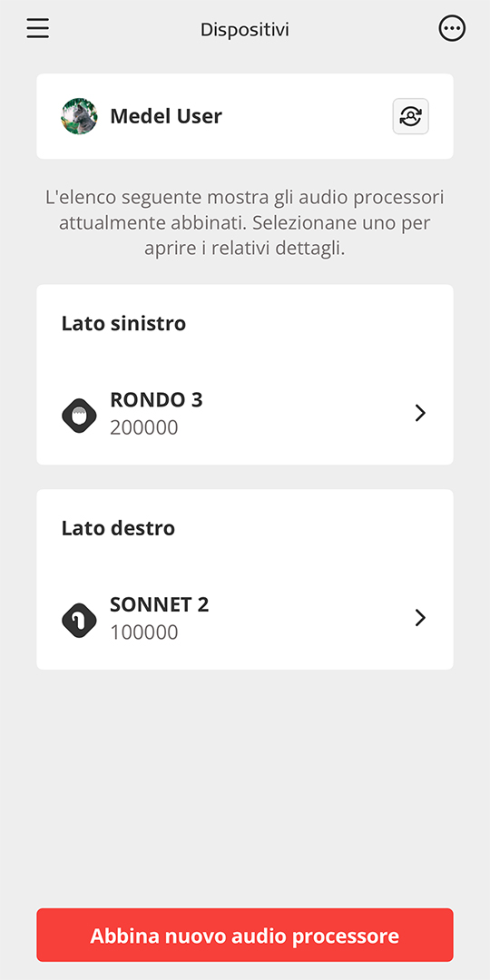Tap serial number 200000

click(x=143, y=427)
